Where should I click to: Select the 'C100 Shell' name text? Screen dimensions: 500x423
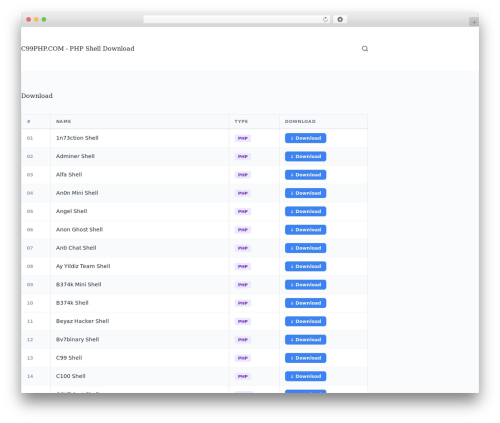(70, 376)
